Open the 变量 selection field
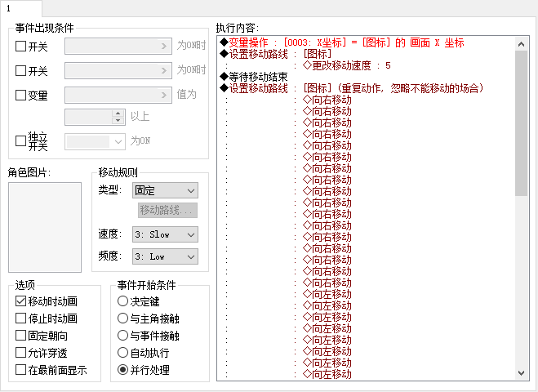This screenshot has height=392, width=538. coord(118,95)
